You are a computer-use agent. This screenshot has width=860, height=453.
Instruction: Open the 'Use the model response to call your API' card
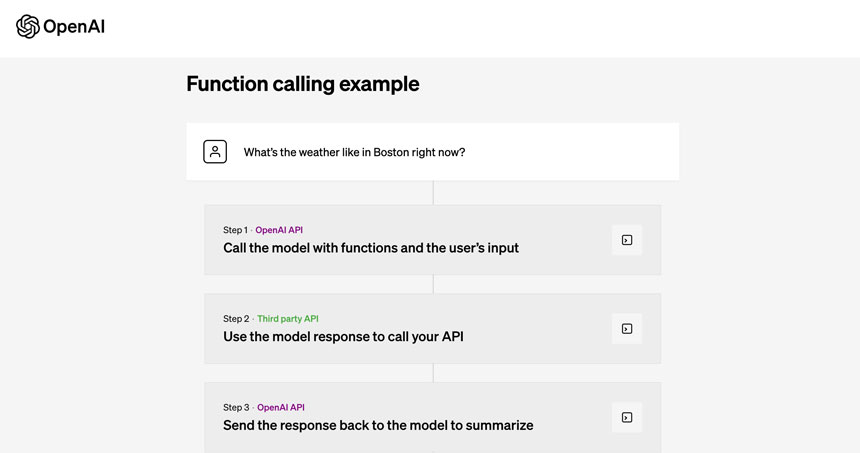tap(433, 329)
